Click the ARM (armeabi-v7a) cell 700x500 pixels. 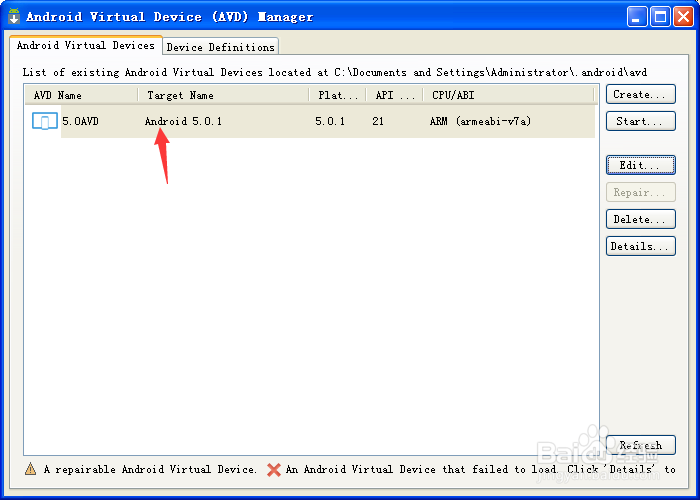point(480,121)
